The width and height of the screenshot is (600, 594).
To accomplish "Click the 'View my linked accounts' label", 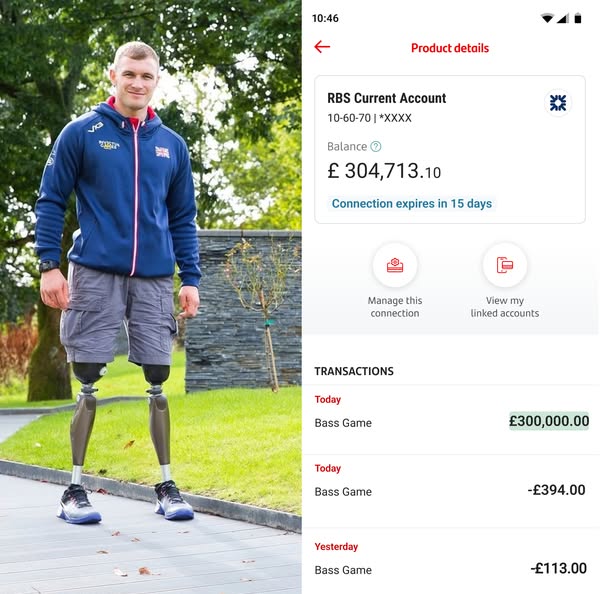I will 505,307.
